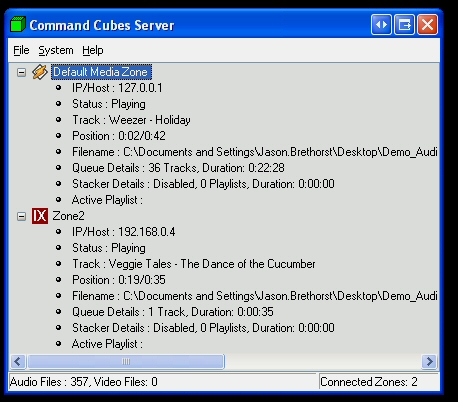
Task: Open the System menu
Action: point(56,50)
